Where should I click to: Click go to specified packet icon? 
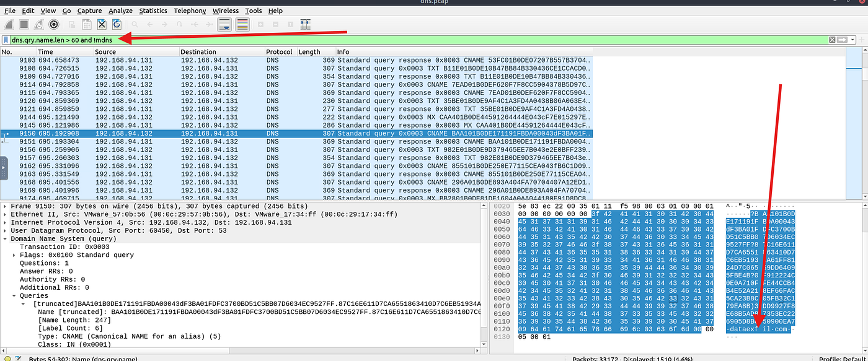pyautogui.click(x=180, y=24)
